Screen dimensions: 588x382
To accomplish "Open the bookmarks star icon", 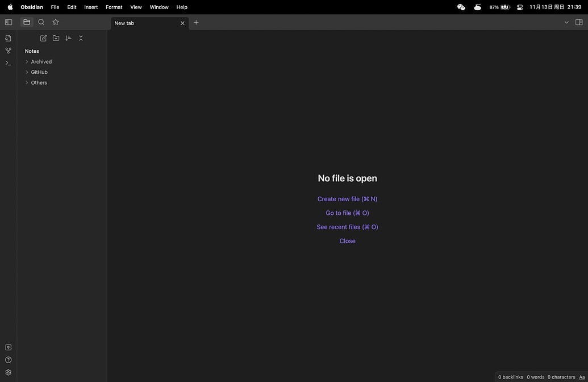I will (55, 22).
